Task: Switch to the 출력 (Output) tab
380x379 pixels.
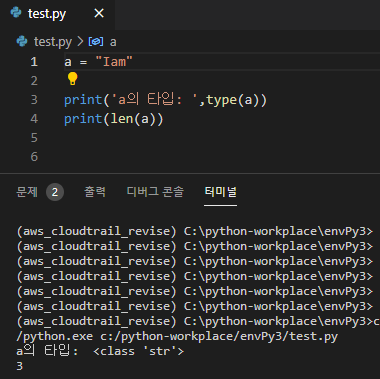Action: click(95, 192)
